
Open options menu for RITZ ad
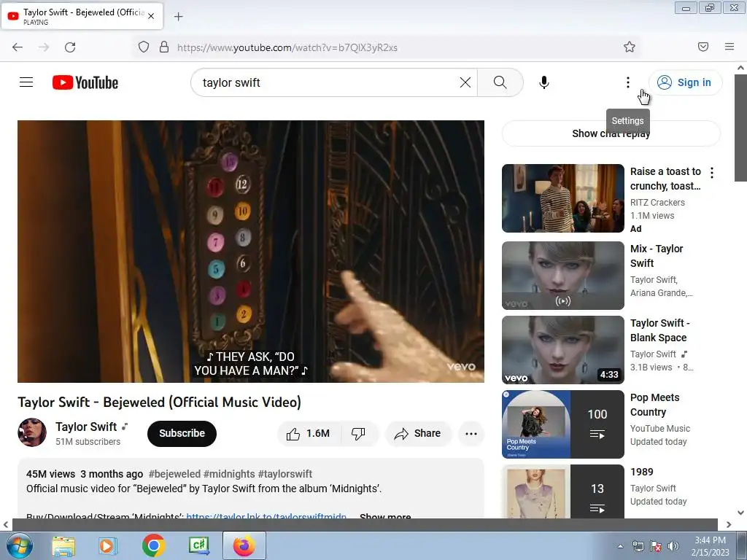[712, 173]
